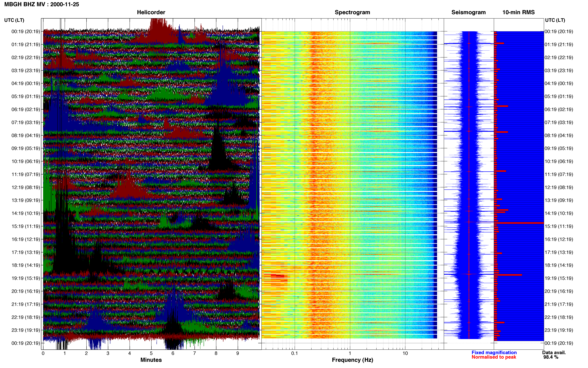The width and height of the screenshot is (588, 368).
Task: Click minute tick label '0' on helicorder axis
Action: pyautogui.click(x=43, y=353)
